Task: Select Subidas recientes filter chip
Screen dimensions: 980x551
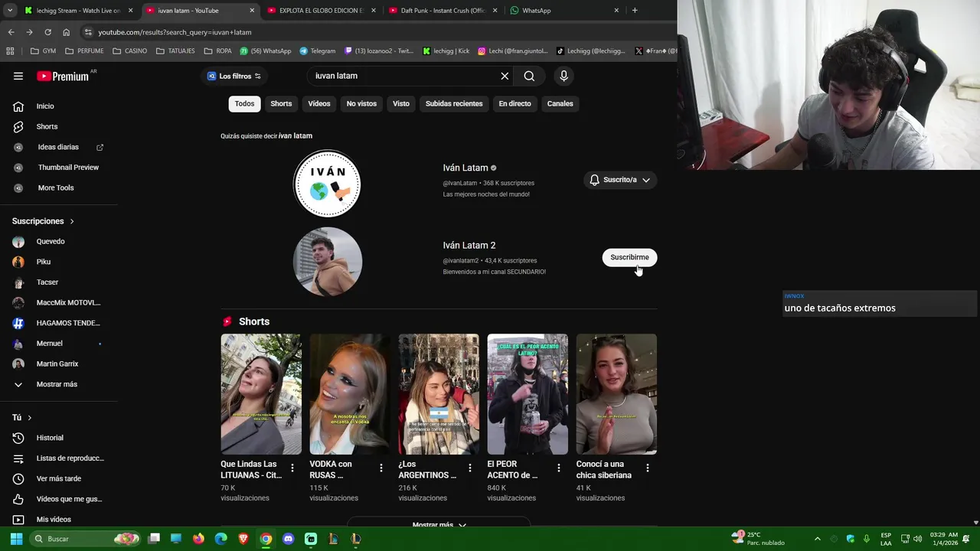Action: [454, 103]
